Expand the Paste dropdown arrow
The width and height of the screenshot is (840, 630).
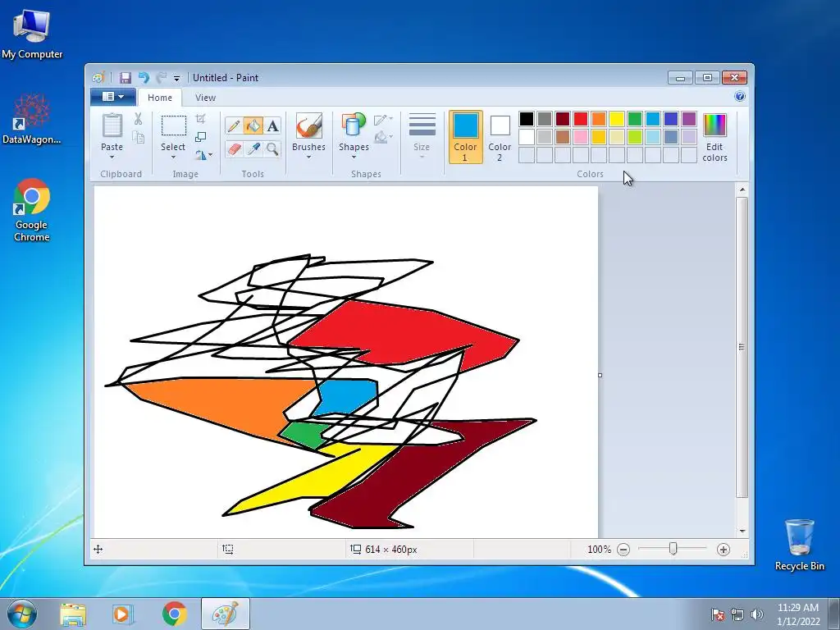pos(112,157)
